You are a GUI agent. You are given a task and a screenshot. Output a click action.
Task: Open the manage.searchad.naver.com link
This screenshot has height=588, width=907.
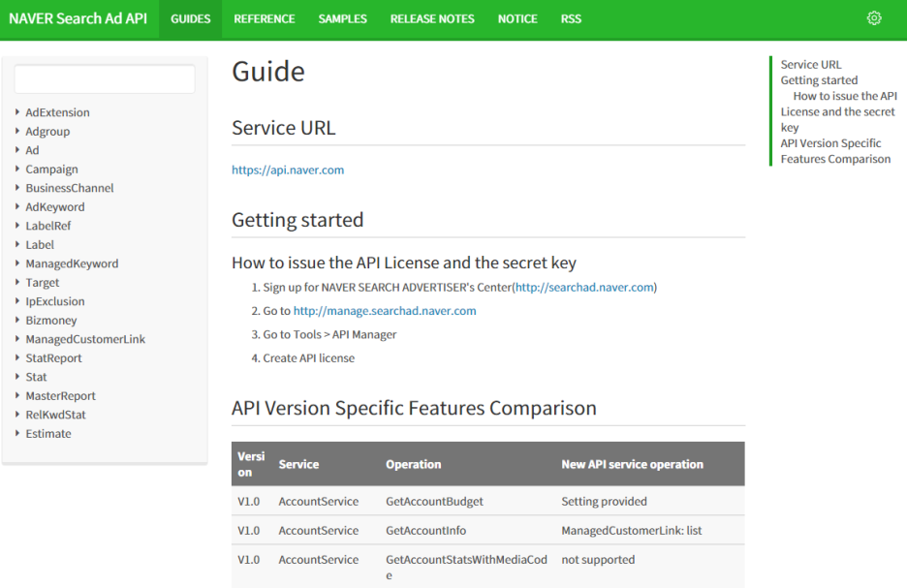pyautogui.click(x=385, y=311)
